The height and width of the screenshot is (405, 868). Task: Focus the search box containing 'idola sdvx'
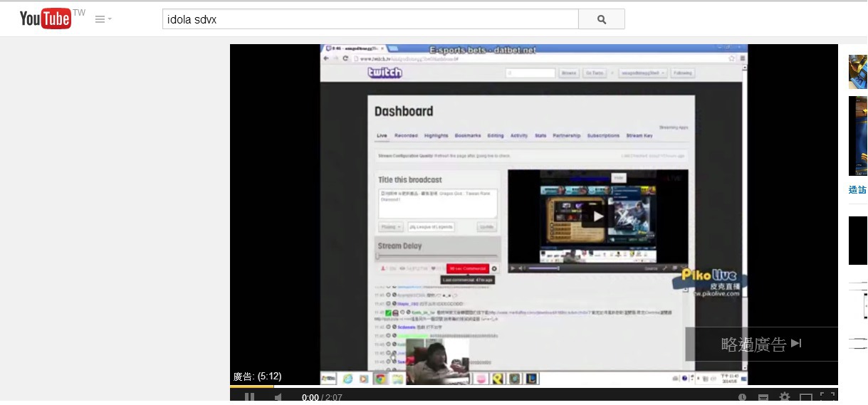pyautogui.click(x=370, y=19)
